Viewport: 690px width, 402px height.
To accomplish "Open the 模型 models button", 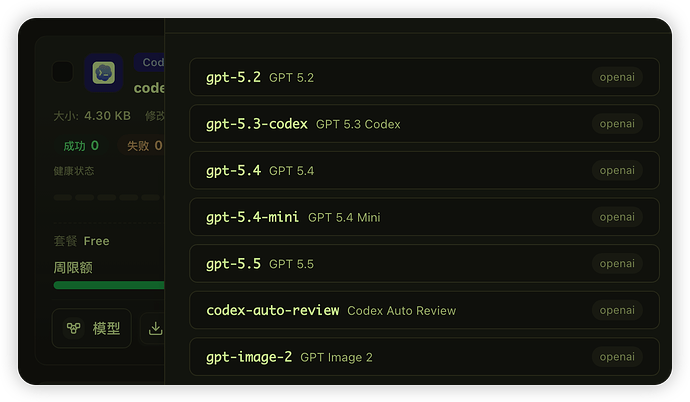I will [x=92, y=328].
